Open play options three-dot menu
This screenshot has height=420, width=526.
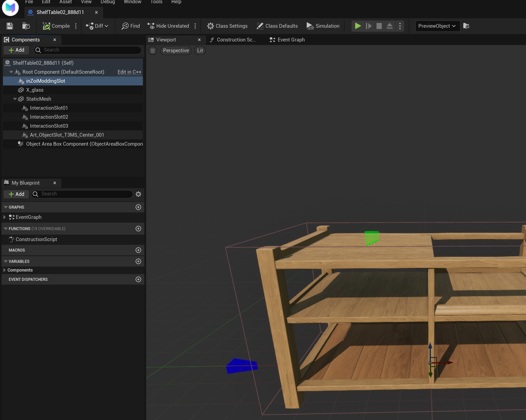(x=400, y=26)
